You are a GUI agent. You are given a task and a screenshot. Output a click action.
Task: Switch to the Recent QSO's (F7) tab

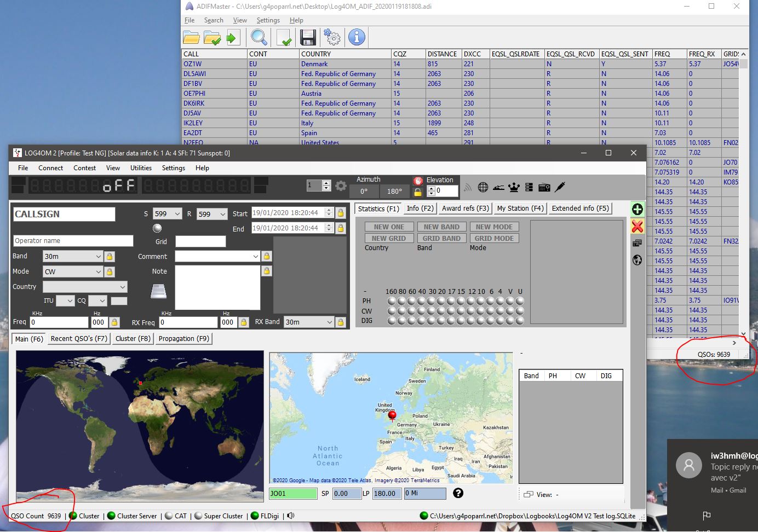coord(79,339)
